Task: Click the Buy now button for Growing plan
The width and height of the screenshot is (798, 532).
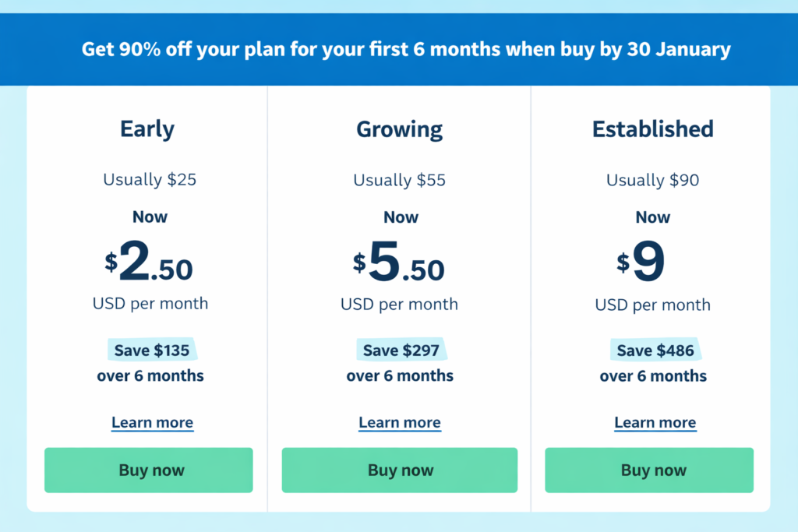Action: coord(400,470)
